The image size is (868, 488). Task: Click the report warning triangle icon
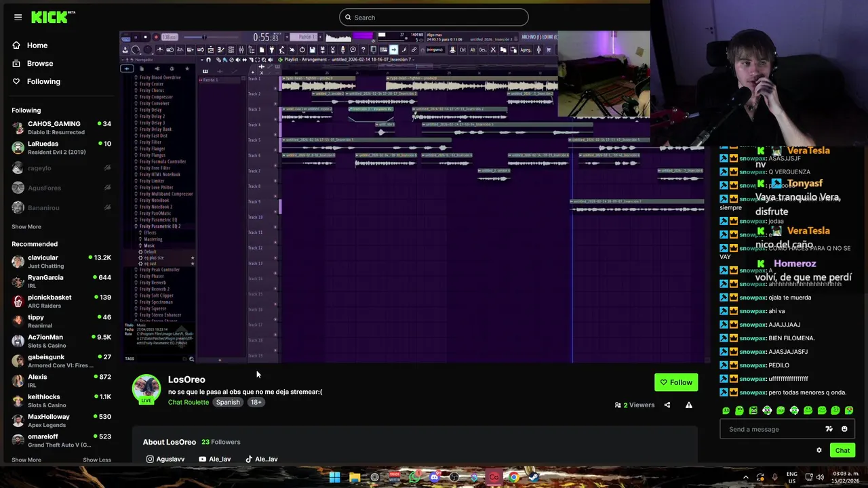689,405
